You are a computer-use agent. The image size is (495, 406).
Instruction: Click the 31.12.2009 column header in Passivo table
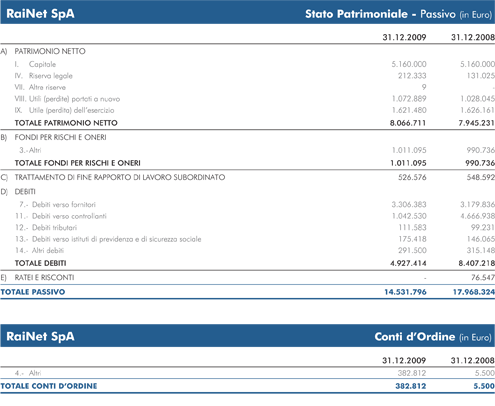click(x=404, y=37)
